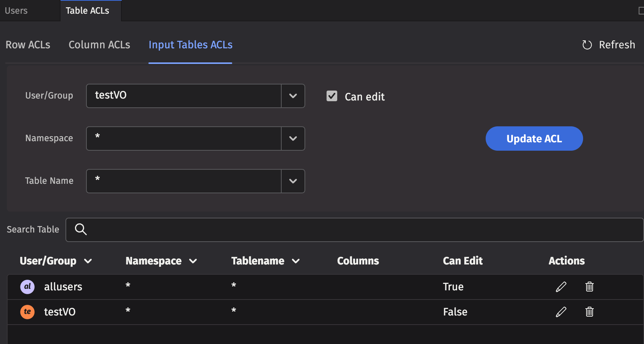Click into the Search Table field

[x=362, y=230]
